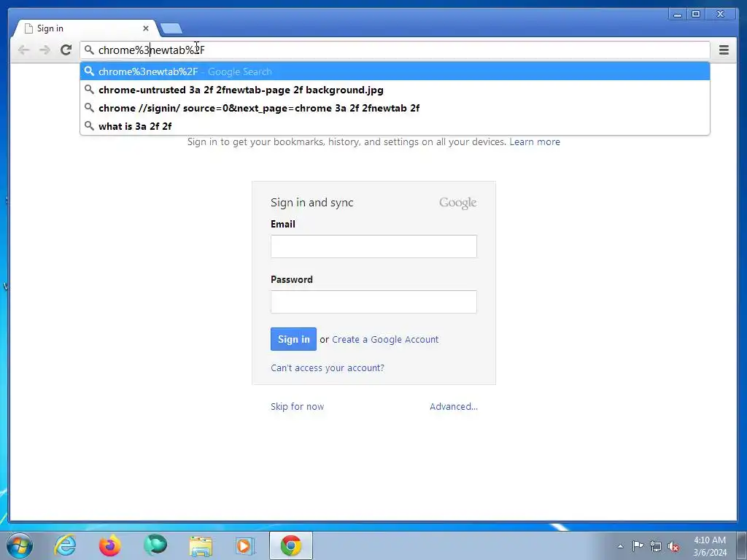The height and width of the screenshot is (560, 747).
Task: Open the Learn more link
Action: pyautogui.click(x=535, y=142)
